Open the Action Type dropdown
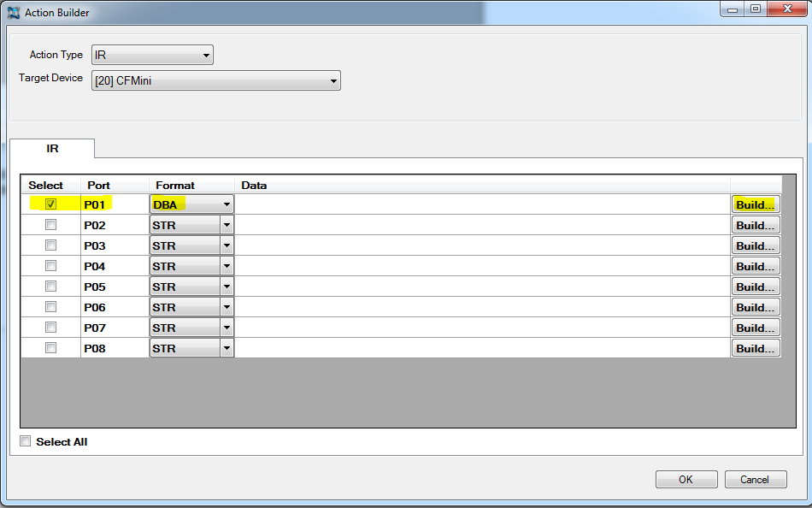The height and width of the screenshot is (508, 812). coord(152,56)
